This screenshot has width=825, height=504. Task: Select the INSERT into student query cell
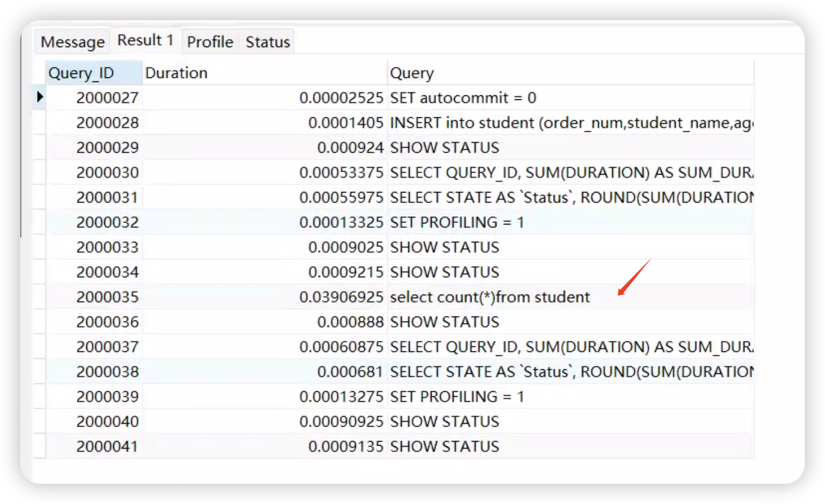point(571,122)
